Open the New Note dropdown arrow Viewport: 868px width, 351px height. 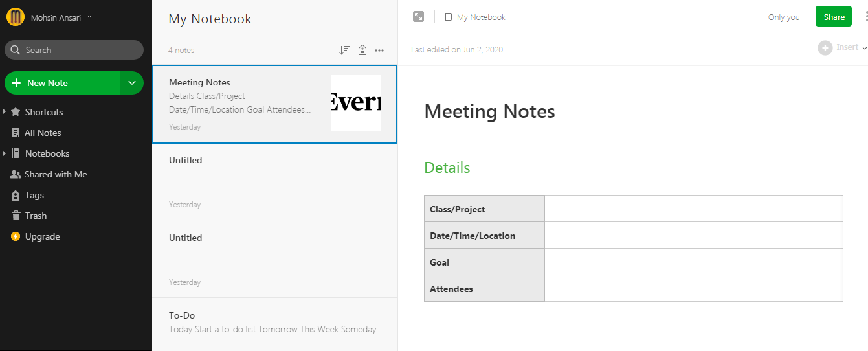pos(132,83)
